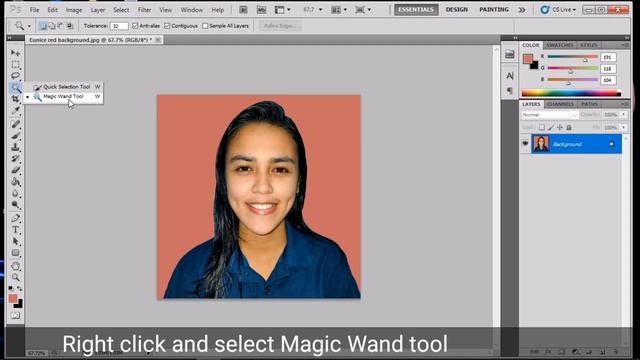Screen dimensions: 640x360
Task: Select the Pen tool
Action: coord(16,218)
